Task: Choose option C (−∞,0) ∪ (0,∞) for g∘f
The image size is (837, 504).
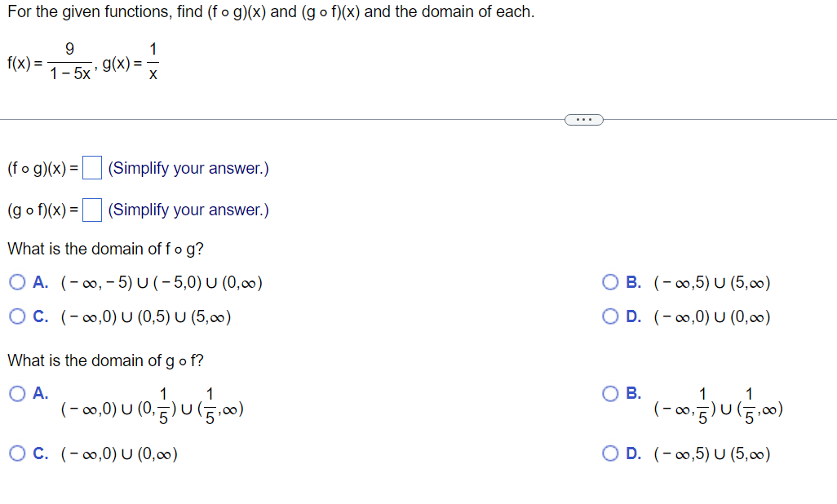Action: point(17,453)
